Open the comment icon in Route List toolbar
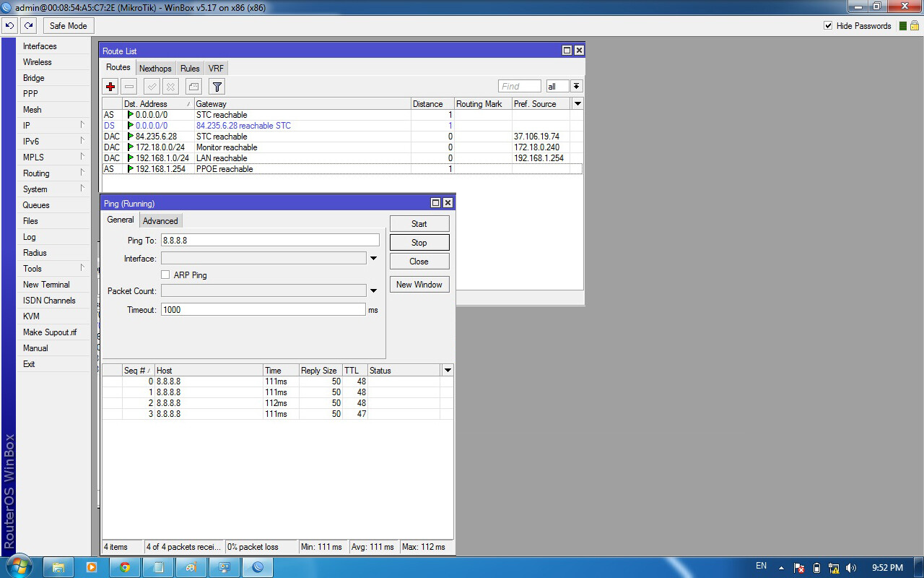Screen dimensions: 924x578 point(193,87)
